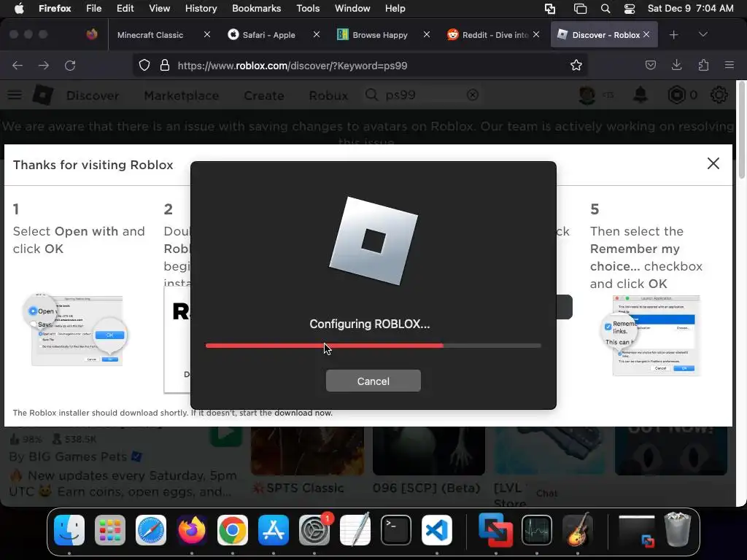Image resolution: width=747 pixels, height=560 pixels.
Task: Open the Tools menu
Action: (x=308, y=8)
